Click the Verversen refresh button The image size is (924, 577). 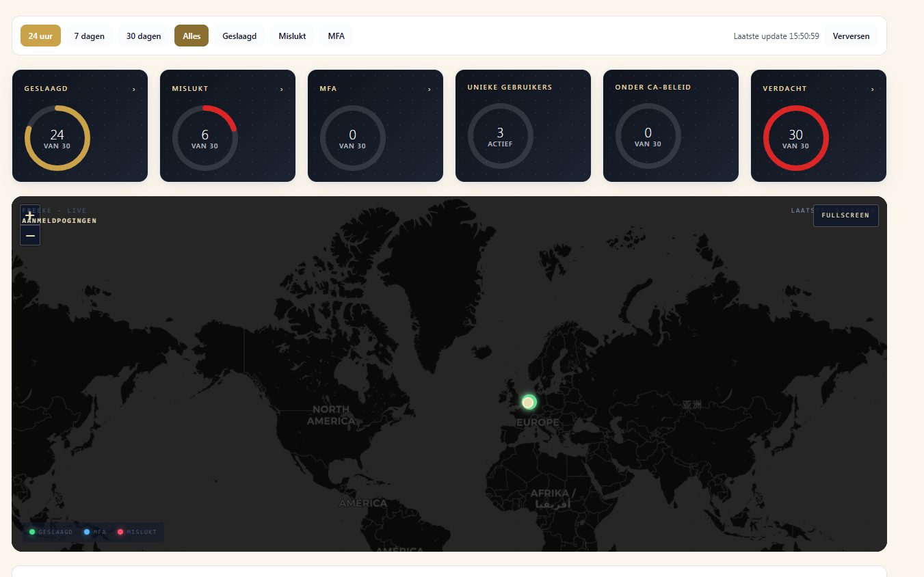click(x=852, y=36)
